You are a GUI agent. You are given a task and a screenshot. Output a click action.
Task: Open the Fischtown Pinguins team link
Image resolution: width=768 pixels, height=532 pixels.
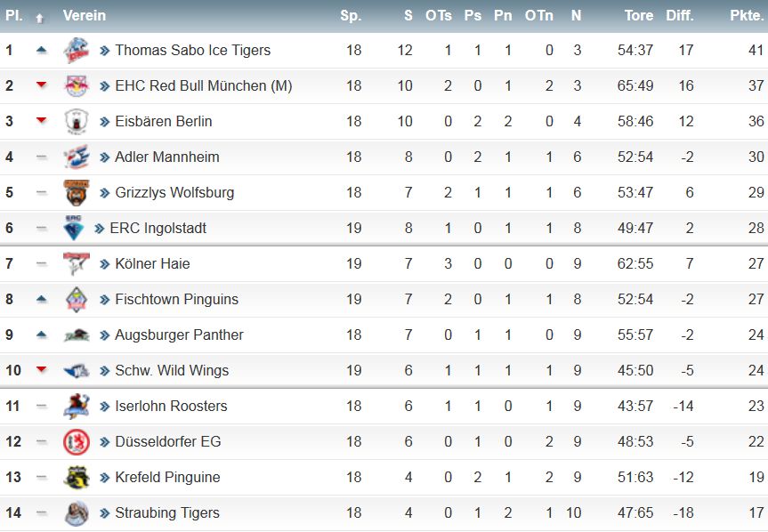click(x=176, y=300)
